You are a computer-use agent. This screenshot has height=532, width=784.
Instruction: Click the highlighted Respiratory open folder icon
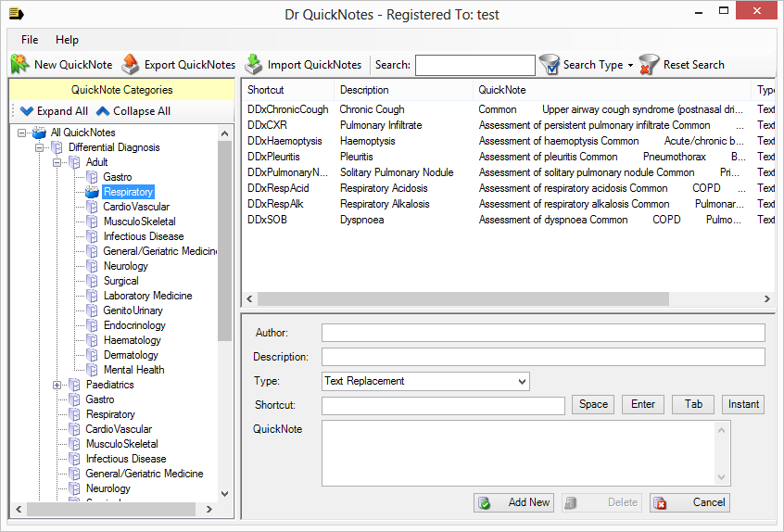pos(92,192)
